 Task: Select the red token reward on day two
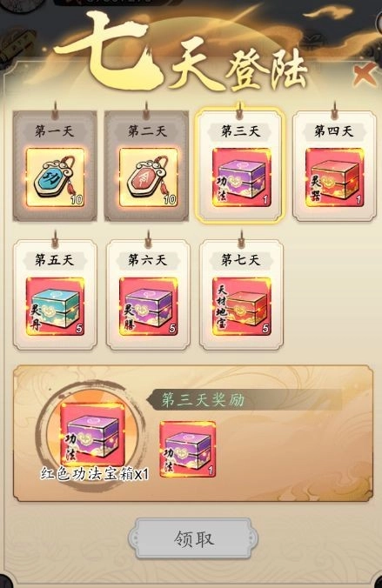(148, 177)
